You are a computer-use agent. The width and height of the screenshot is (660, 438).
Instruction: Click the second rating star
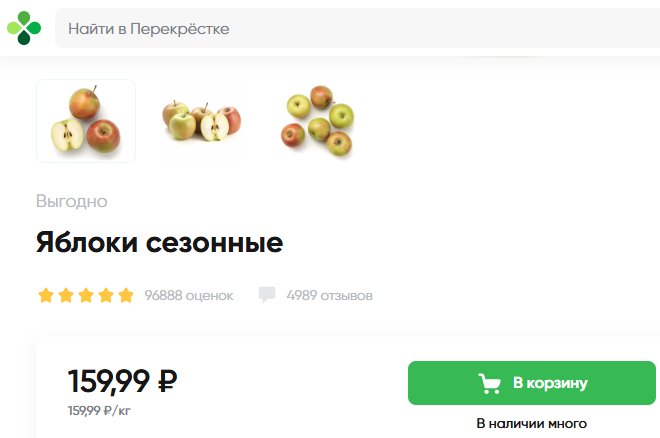(66, 295)
